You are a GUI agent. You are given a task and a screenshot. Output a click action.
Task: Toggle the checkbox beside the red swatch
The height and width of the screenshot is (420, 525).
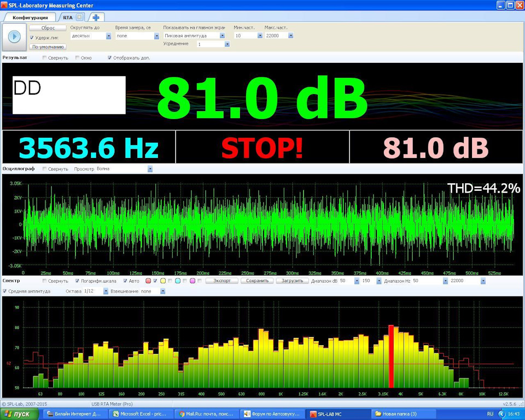(x=155, y=281)
